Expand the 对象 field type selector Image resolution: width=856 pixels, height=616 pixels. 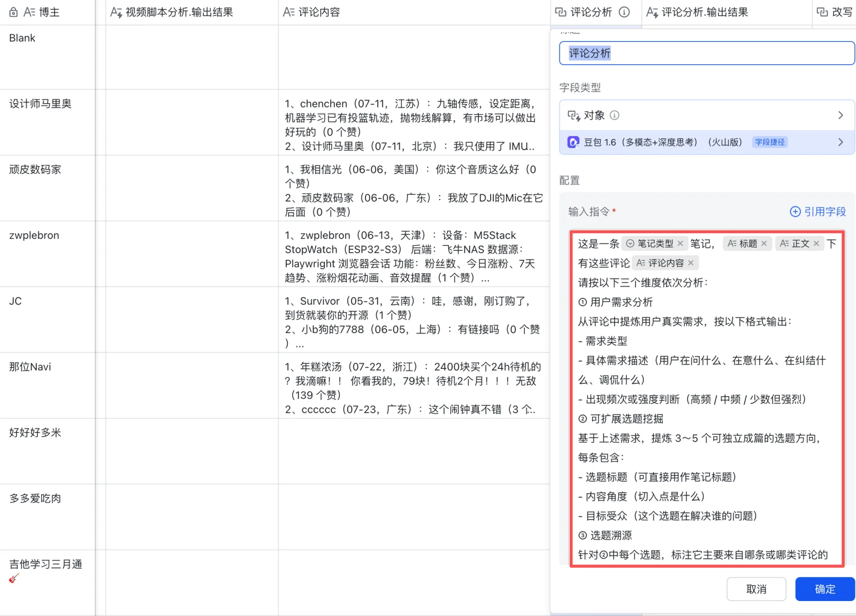[x=707, y=115]
